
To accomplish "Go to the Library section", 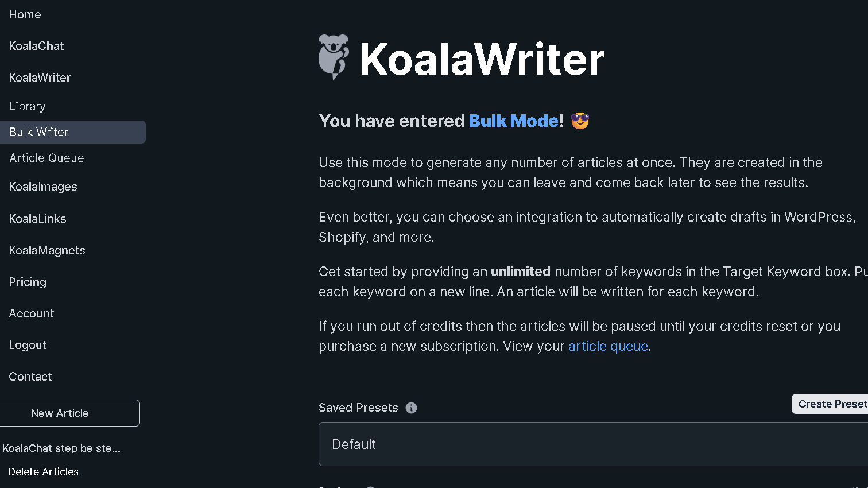I will (27, 106).
